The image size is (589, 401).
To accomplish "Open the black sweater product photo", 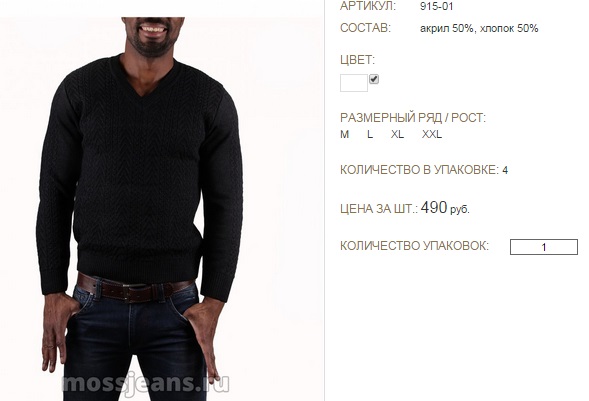I will 162,209.
